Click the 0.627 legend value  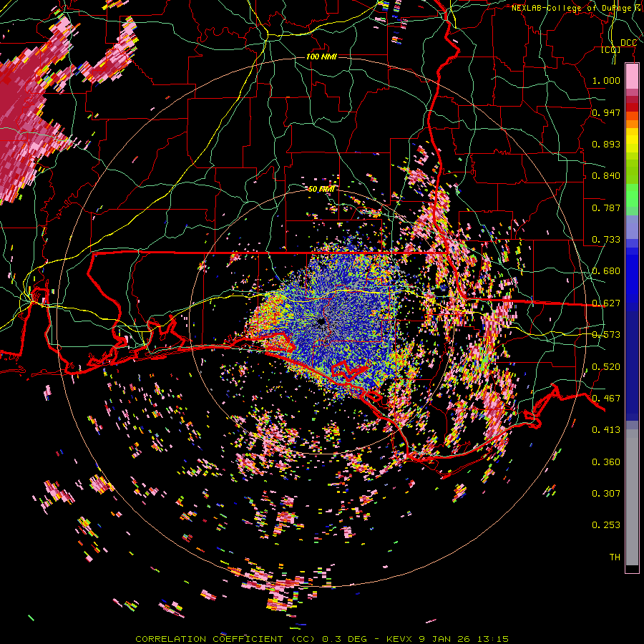pyautogui.click(x=606, y=303)
